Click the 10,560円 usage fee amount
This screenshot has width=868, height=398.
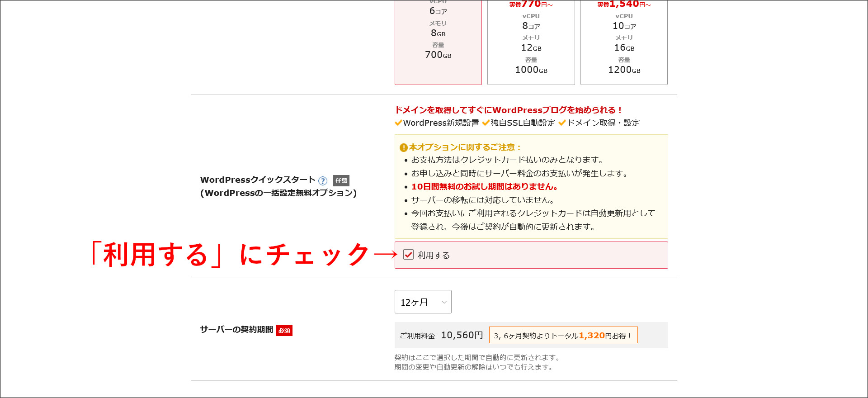462,335
